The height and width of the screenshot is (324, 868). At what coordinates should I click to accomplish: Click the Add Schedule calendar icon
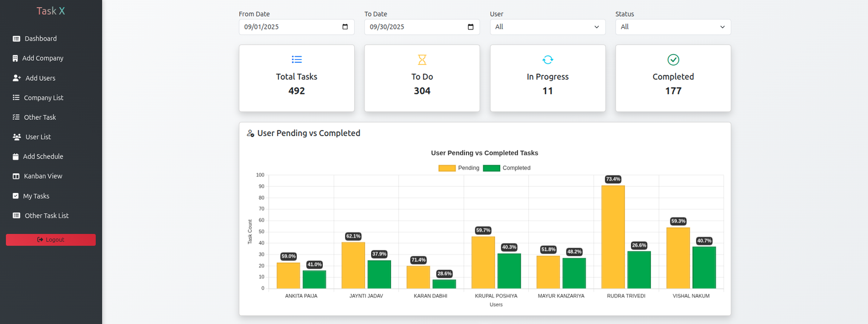pos(16,157)
